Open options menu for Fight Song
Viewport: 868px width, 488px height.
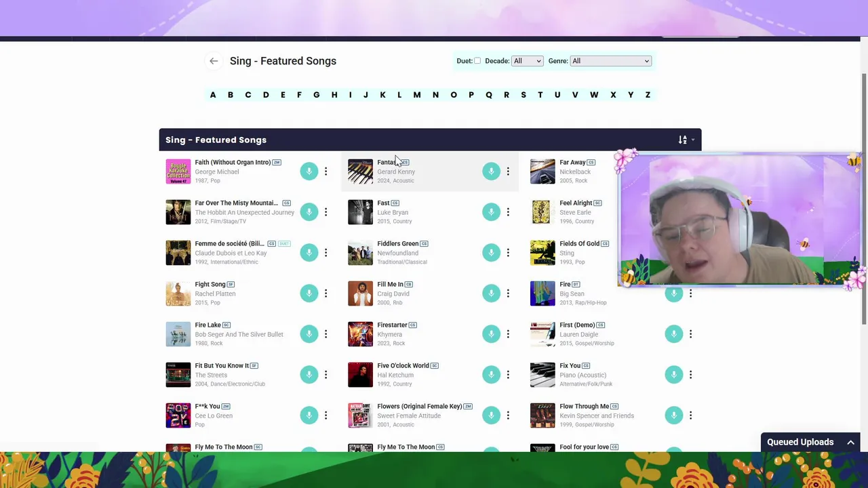click(x=325, y=293)
